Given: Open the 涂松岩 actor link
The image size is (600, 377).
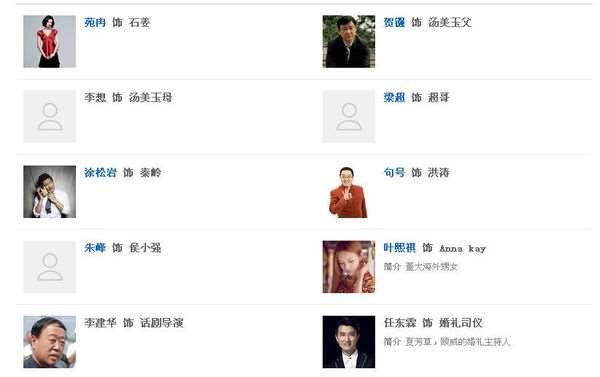Looking at the screenshot, I should (x=100, y=172).
